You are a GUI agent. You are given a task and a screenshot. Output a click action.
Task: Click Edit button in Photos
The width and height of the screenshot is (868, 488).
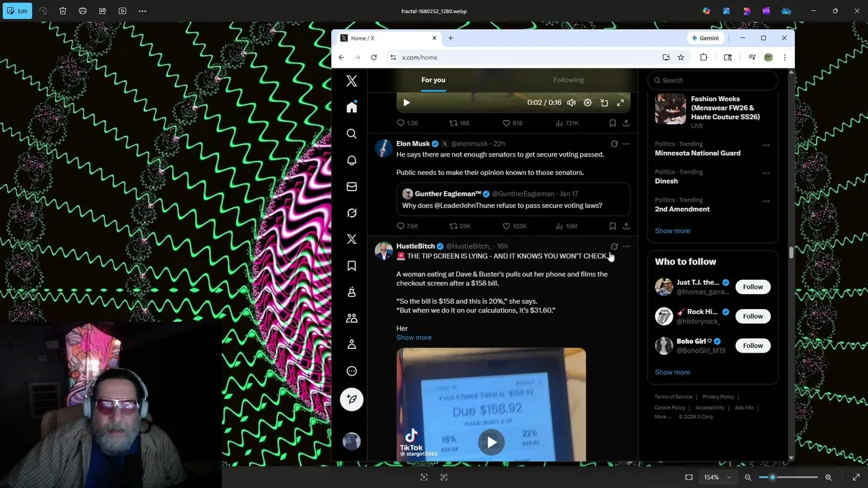click(17, 11)
